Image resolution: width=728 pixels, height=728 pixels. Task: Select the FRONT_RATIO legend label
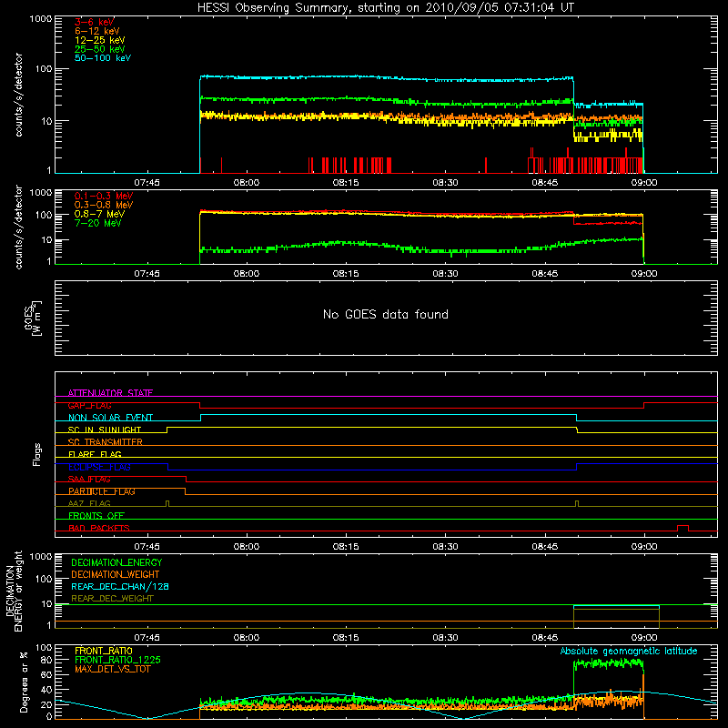click(104, 651)
